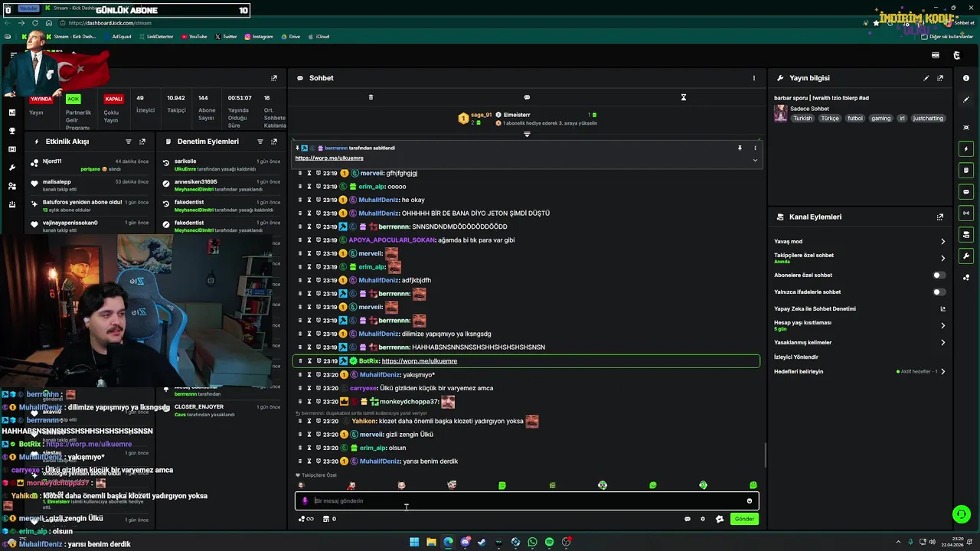This screenshot has width=980, height=551.
Task: Open pinned link worp.me/ulkuemre
Action: pyautogui.click(x=329, y=158)
